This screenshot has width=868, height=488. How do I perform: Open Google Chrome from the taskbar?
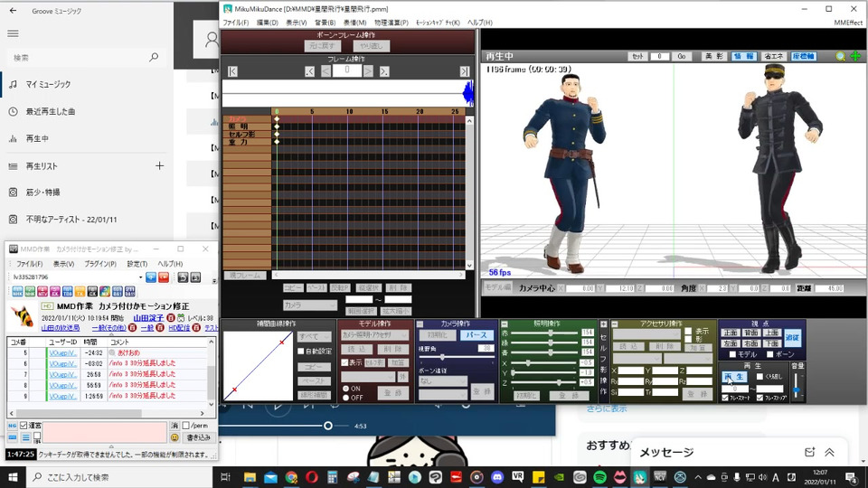pos(291,477)
